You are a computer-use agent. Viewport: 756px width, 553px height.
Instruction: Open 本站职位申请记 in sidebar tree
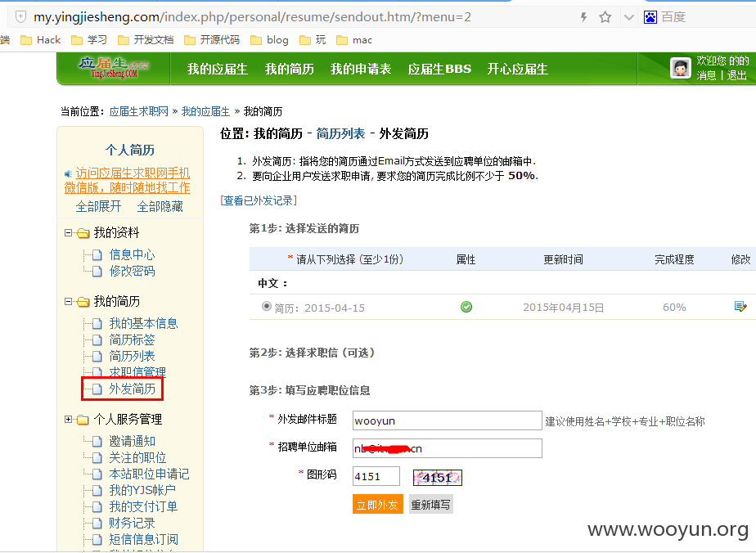(x=150, y=474)
